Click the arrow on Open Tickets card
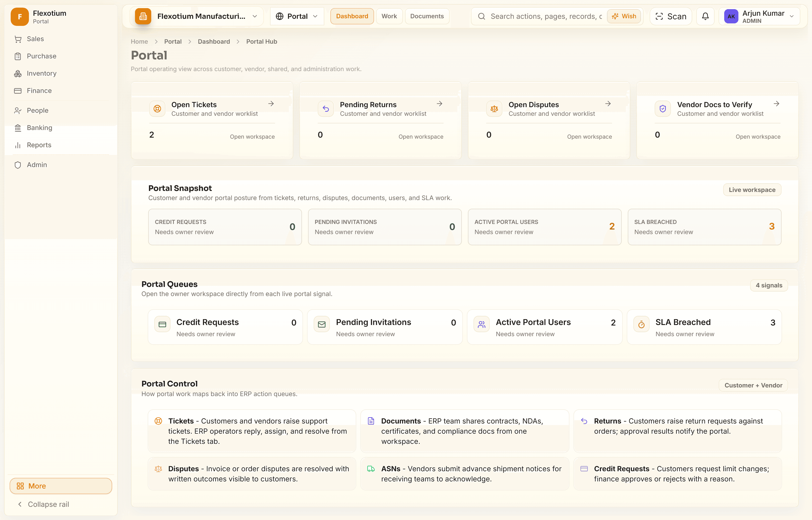This screenshot has width=812, height=520. click(271, 104)
